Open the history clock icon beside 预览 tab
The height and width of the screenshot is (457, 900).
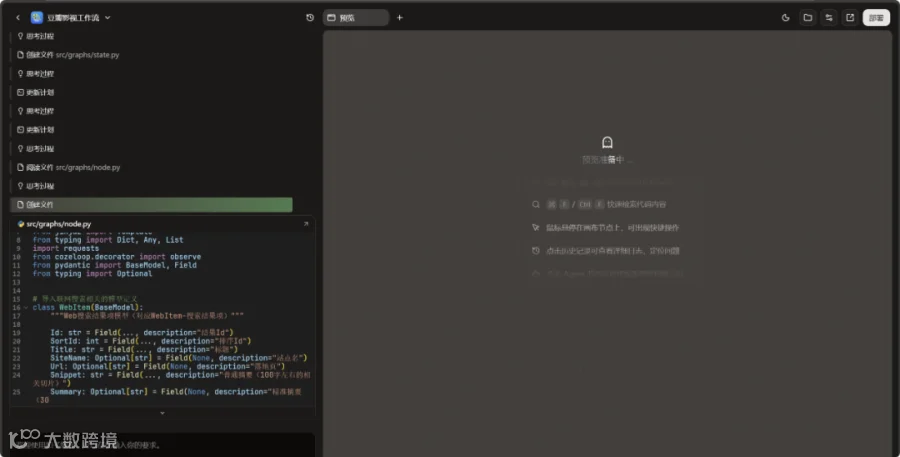(x=310, y=18)
